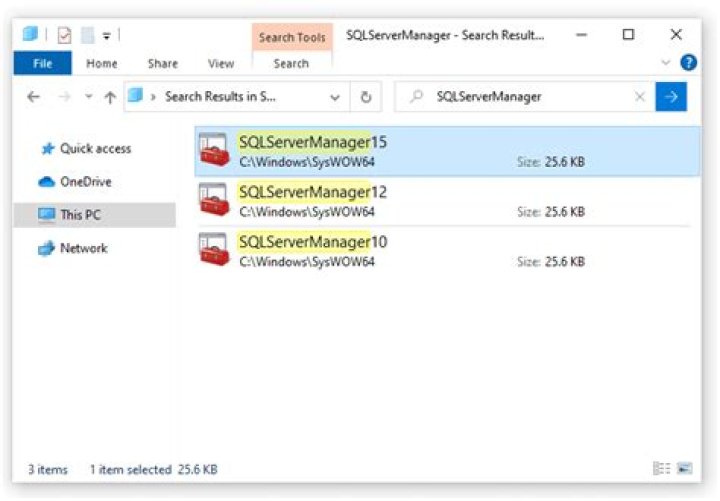720x501 pixels.
Task: Minimize the Explorer window
Action: point(581,35)
